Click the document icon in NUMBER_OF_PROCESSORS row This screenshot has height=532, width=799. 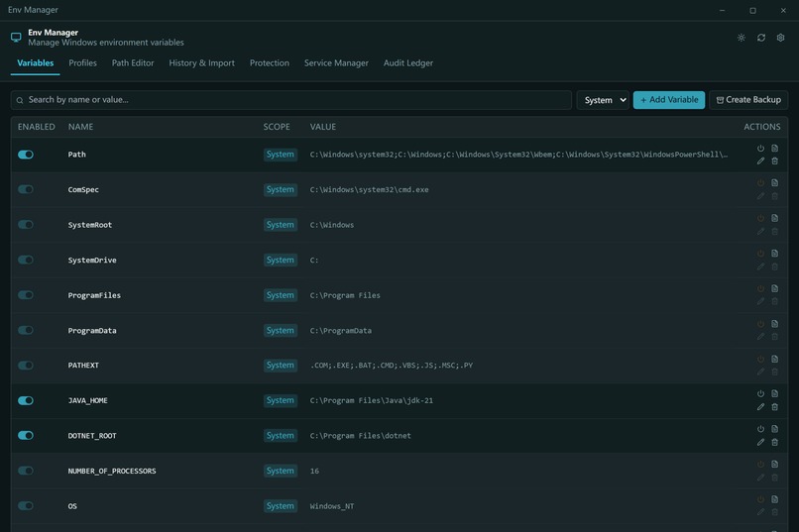pyautogui.click(x=774, y=465)
